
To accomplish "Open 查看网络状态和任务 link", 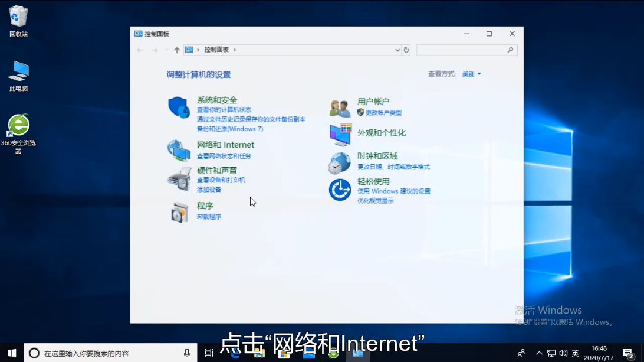I will [224, 156].
